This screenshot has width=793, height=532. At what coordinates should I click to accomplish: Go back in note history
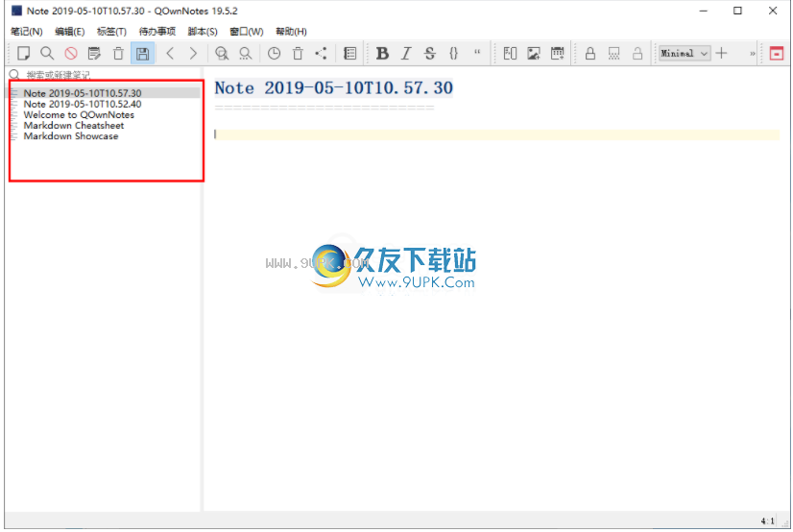pos(171,53)
